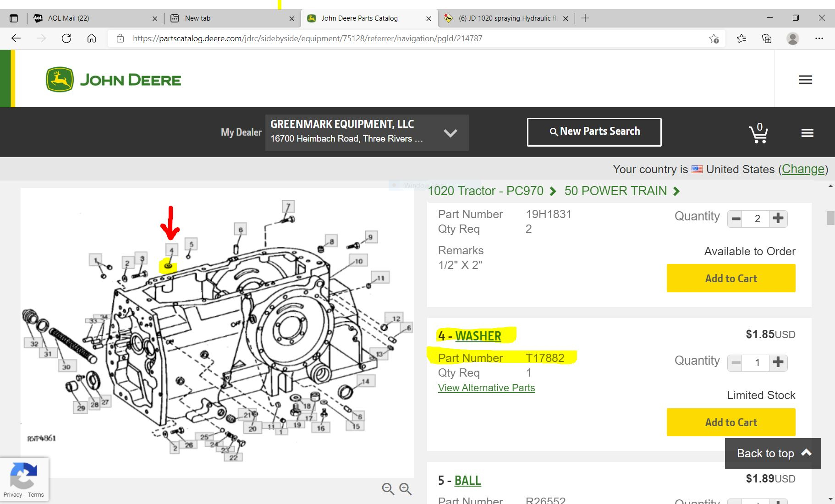The height and width of the screenshot is (504, 835).
Task: Add this page to favorites
Action: click(x=714, y=38)
